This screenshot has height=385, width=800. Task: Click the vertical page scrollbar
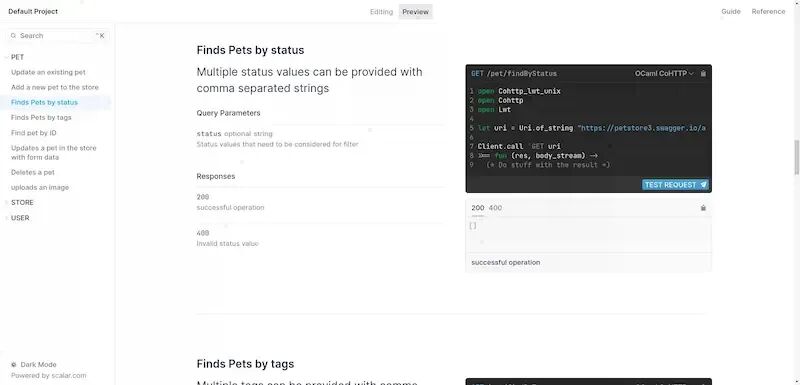click(x=796, y=158)
